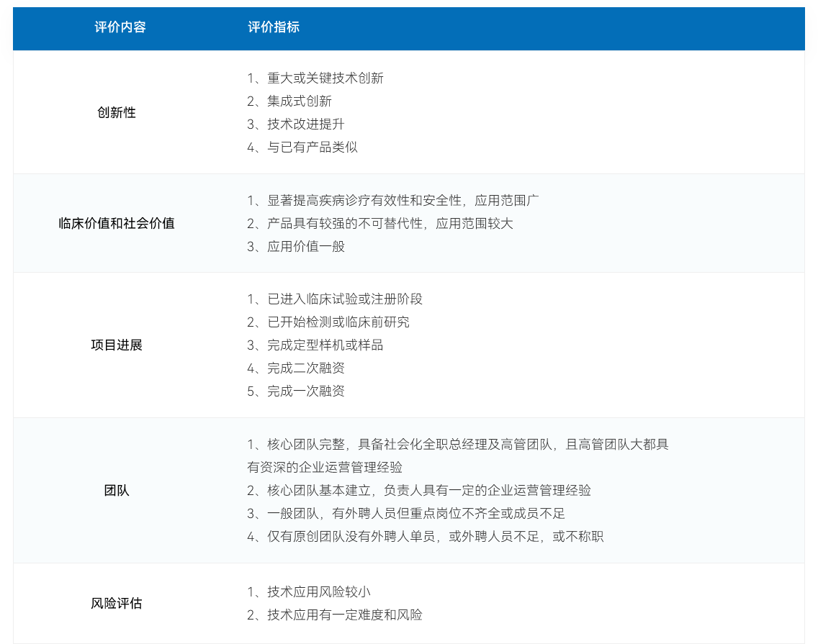Click the 项目进展 row label
Image resolution: width=818 pixels, height=644 pixels.
[x=117, y=345]
